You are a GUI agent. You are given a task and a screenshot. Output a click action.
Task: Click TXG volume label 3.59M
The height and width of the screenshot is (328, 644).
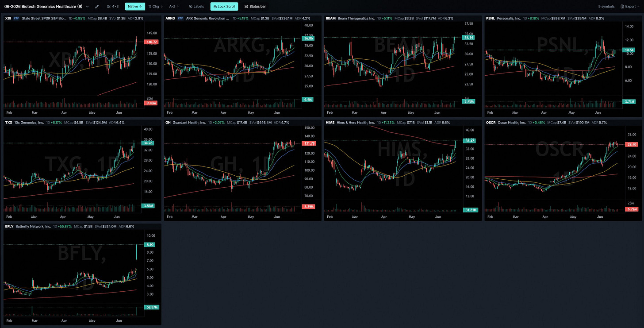click(148, 206)
